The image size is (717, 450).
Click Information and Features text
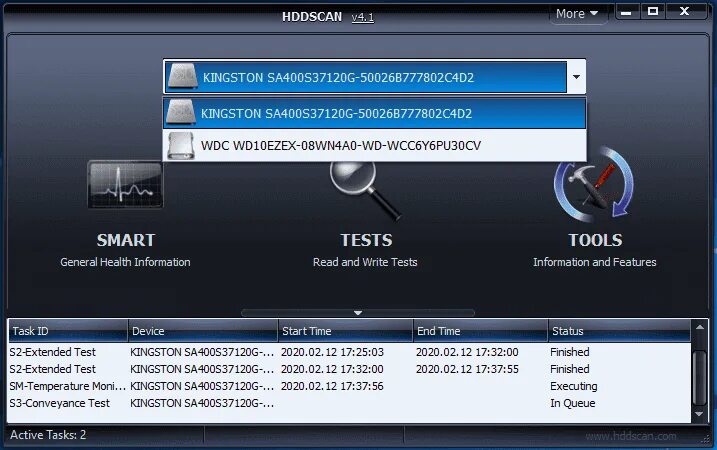tap(594, 262)
